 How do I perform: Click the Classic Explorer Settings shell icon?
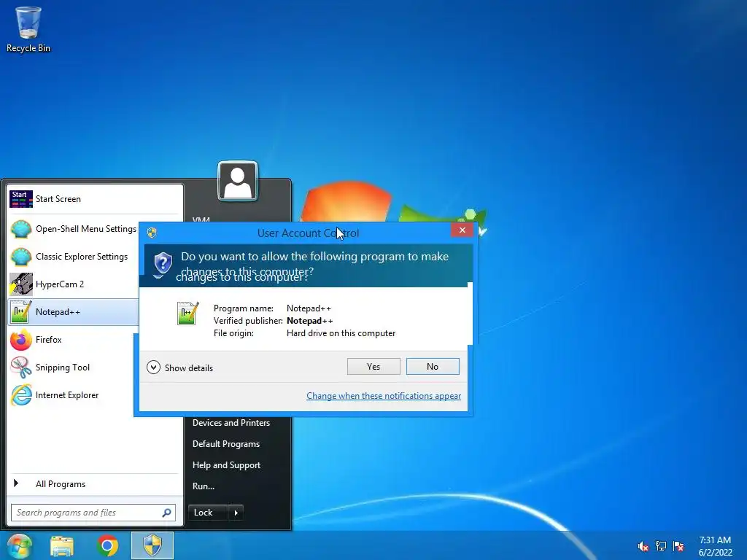21,257
